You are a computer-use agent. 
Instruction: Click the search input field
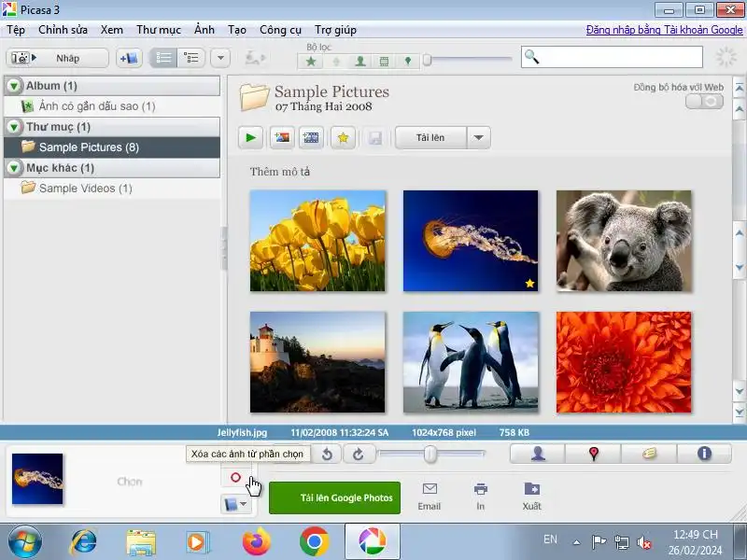pos(612,57)
